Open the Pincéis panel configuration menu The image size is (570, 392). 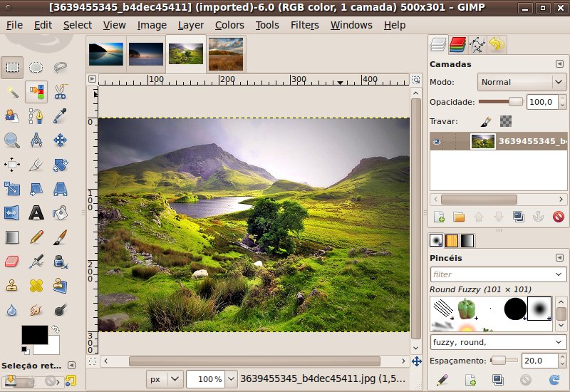(x=559, y=257)
